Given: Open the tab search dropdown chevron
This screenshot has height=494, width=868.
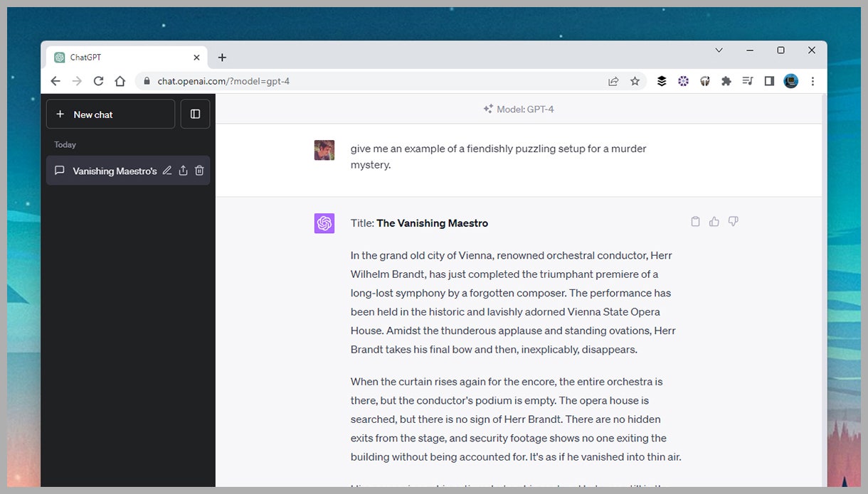Looking at the screenshot, I should pos(719,50).
